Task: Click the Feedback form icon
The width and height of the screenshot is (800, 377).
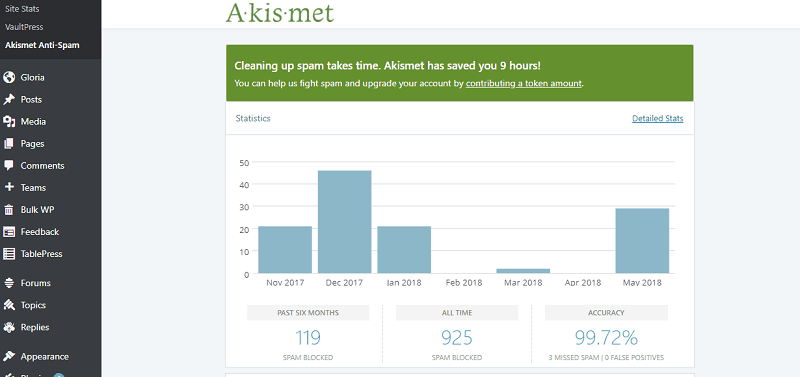Action: point(9,232)
